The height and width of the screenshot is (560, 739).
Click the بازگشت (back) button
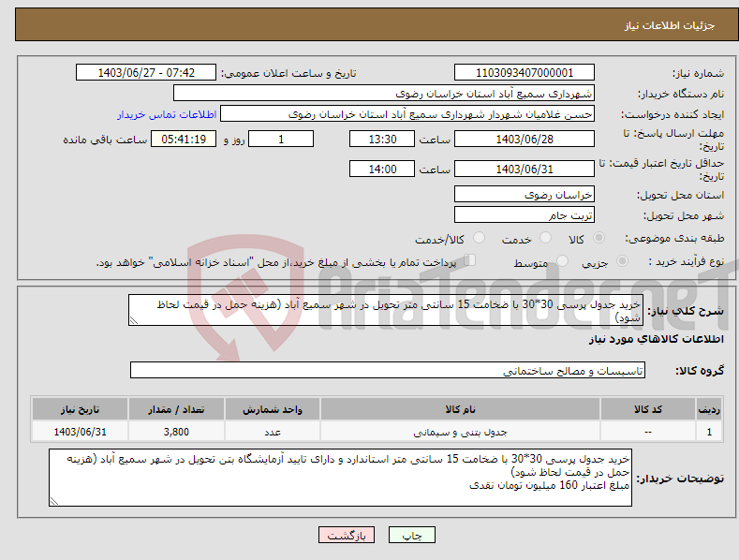(x=347, y=535)
